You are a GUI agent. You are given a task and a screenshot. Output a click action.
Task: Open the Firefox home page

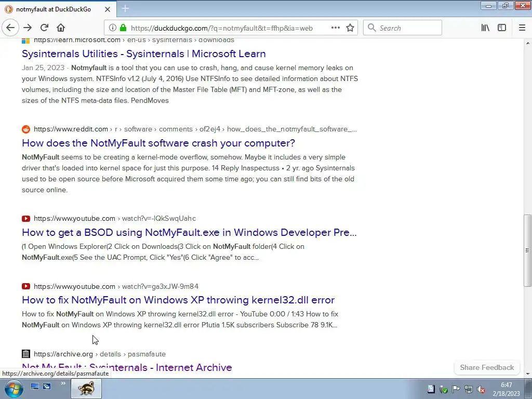coord(61,28)
